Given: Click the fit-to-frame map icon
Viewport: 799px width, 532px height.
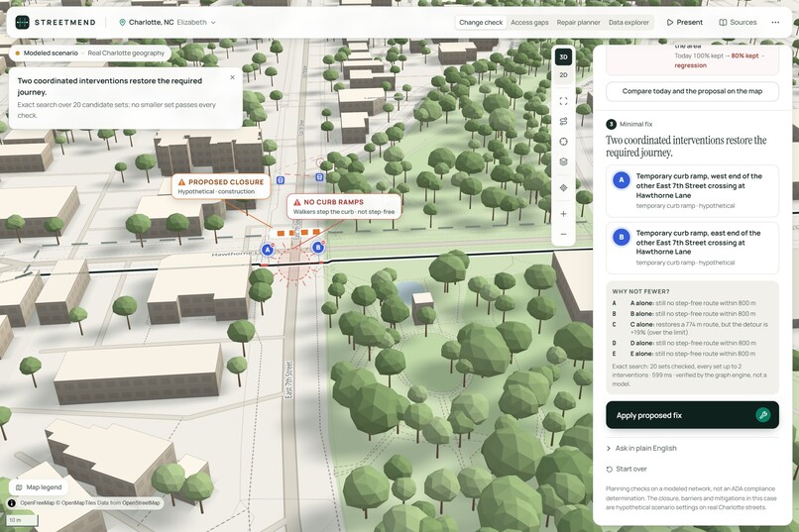Looking at the screenshot, I should (563, 101).
